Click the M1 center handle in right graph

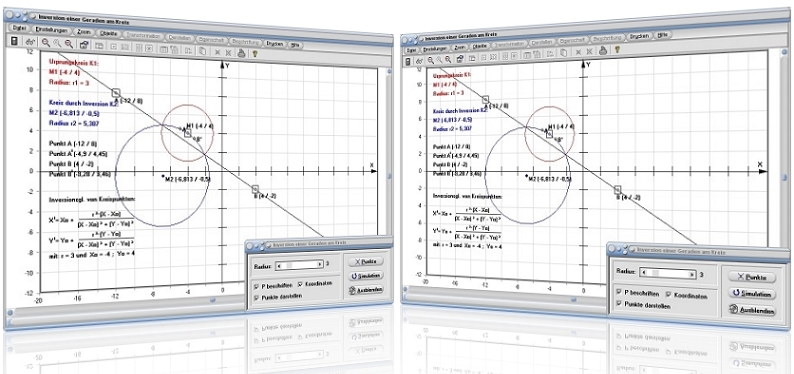pyautogui.click(x=549, y=134)
